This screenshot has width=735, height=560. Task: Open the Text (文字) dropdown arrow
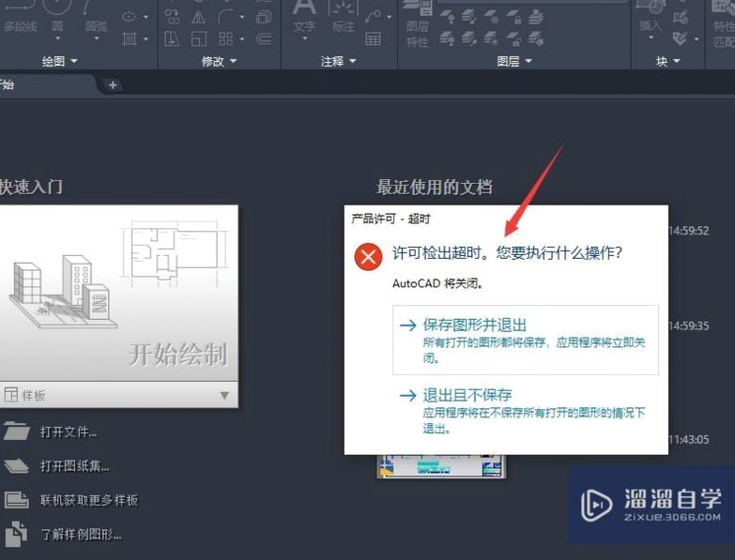(x=305, y=38)
